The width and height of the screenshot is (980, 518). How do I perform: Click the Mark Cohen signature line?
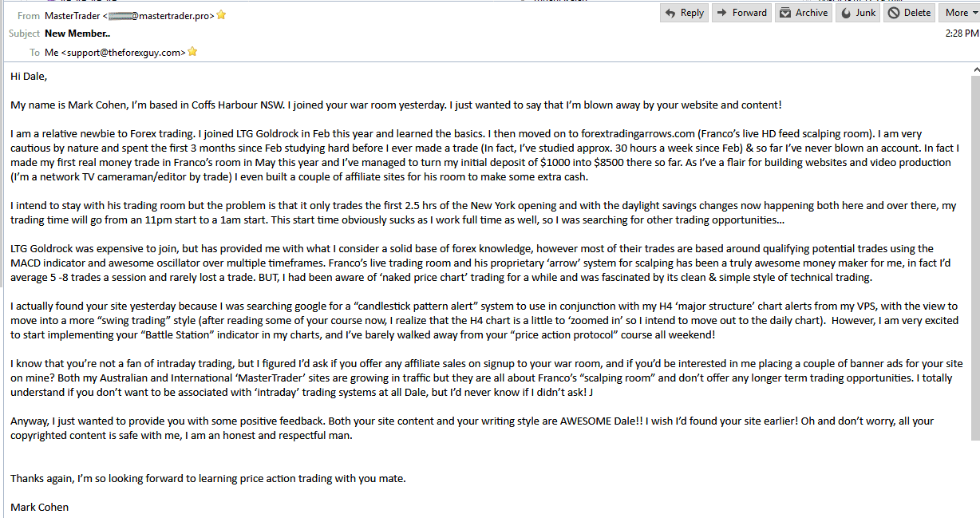click(x=40, y=507)
